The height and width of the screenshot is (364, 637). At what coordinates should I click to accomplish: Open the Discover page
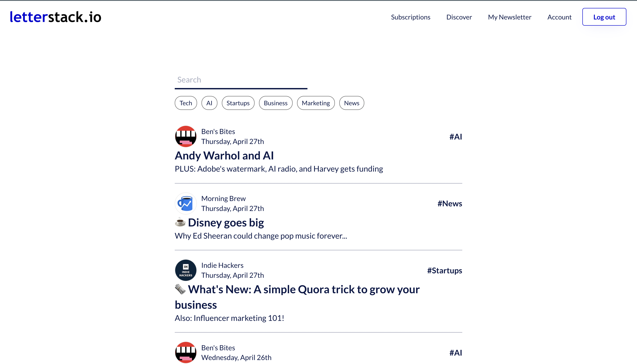tap(459, 17)
